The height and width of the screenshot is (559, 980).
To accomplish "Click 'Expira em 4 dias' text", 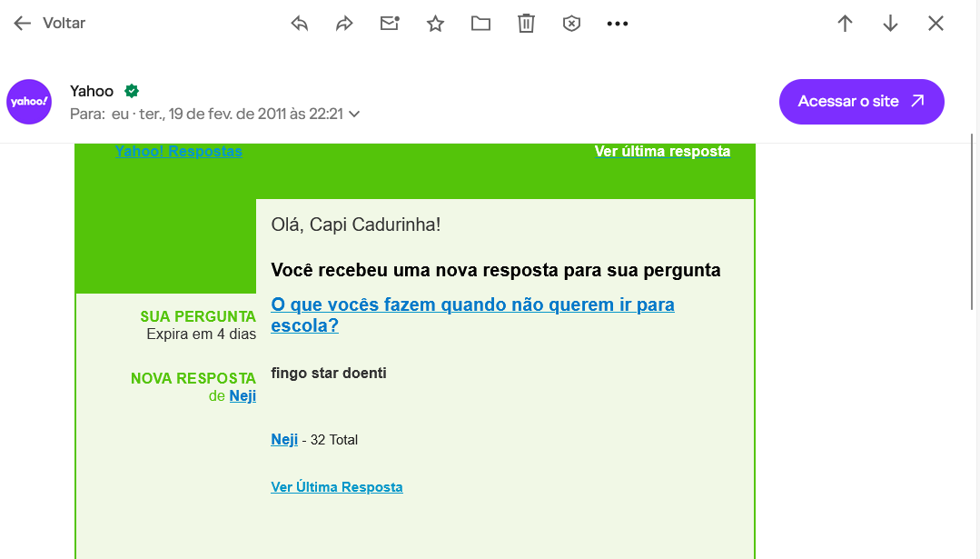I will click(202, 334).
